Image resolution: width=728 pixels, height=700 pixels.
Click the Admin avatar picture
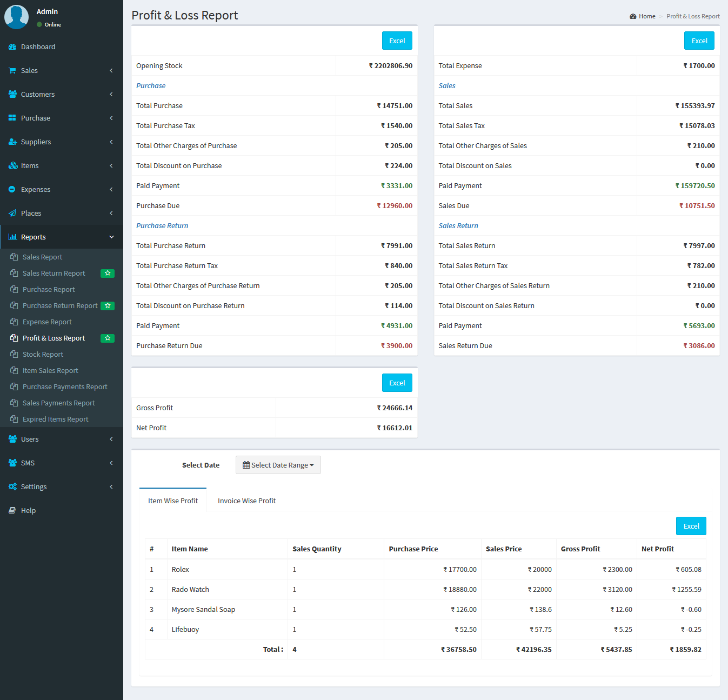coord(16,17)
